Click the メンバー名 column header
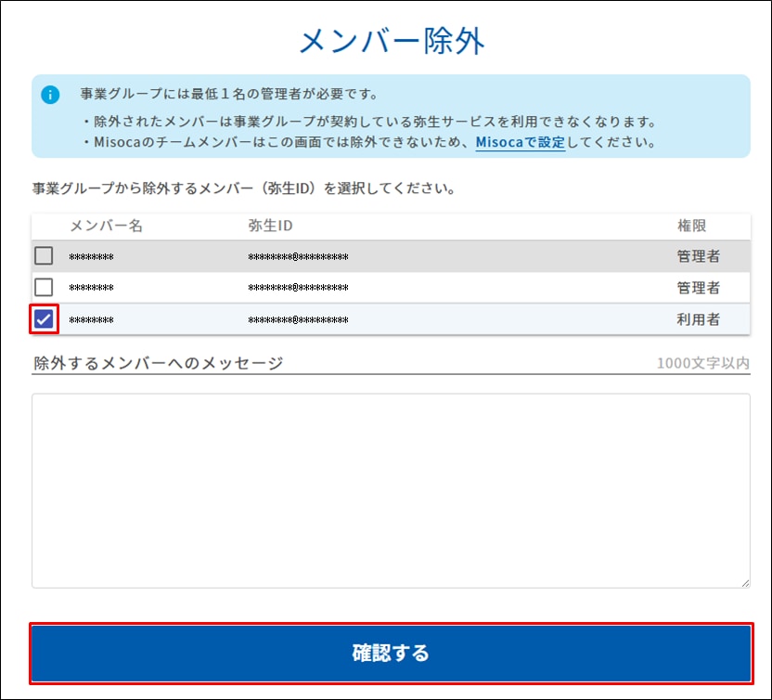This screenshot has height=700, width=772. tap(106, 227)
